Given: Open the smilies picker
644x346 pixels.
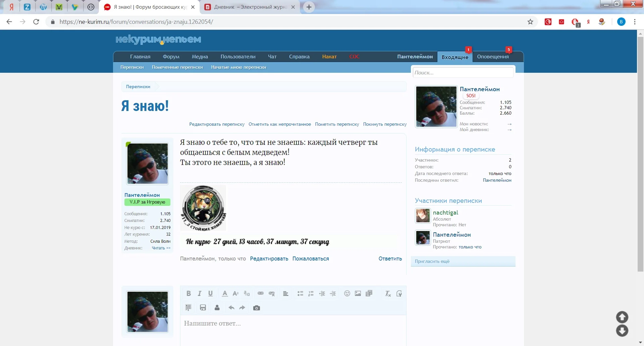Looking at the screenshot, I should 347,294.
